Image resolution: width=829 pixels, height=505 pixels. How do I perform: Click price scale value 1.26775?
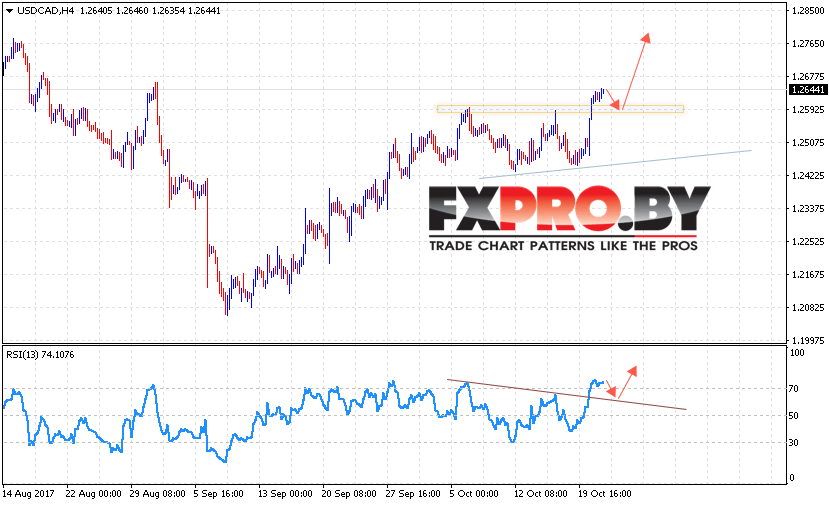coord(808,77)
